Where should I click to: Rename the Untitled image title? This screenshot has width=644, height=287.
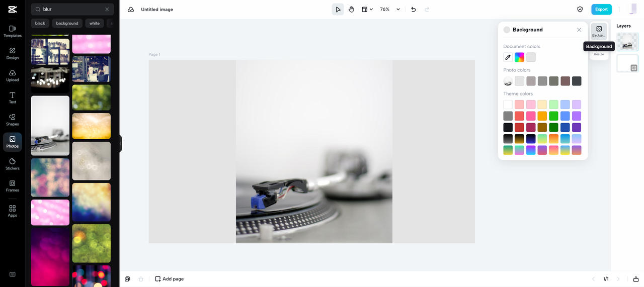coord(156,10)
